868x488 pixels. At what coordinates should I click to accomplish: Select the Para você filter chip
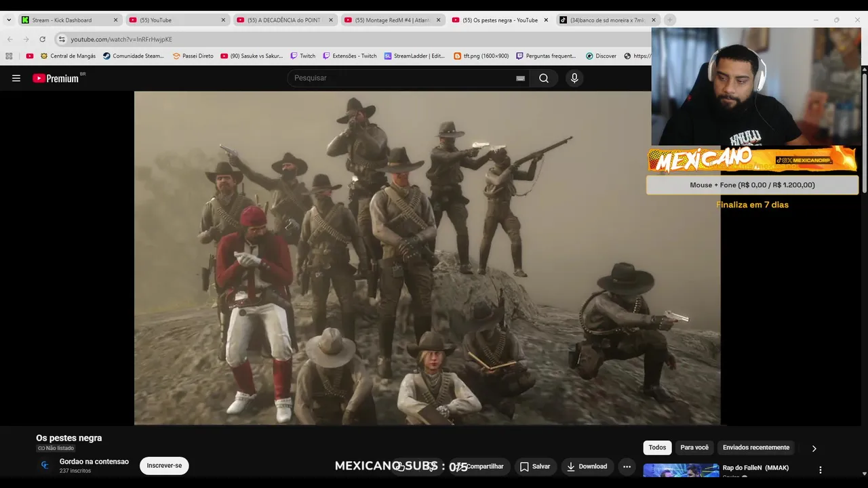click(x=694, y=447)
